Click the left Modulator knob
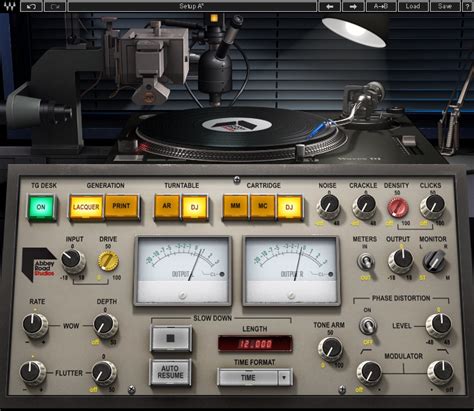Screen dimensions: 474x411 [369, 373]
